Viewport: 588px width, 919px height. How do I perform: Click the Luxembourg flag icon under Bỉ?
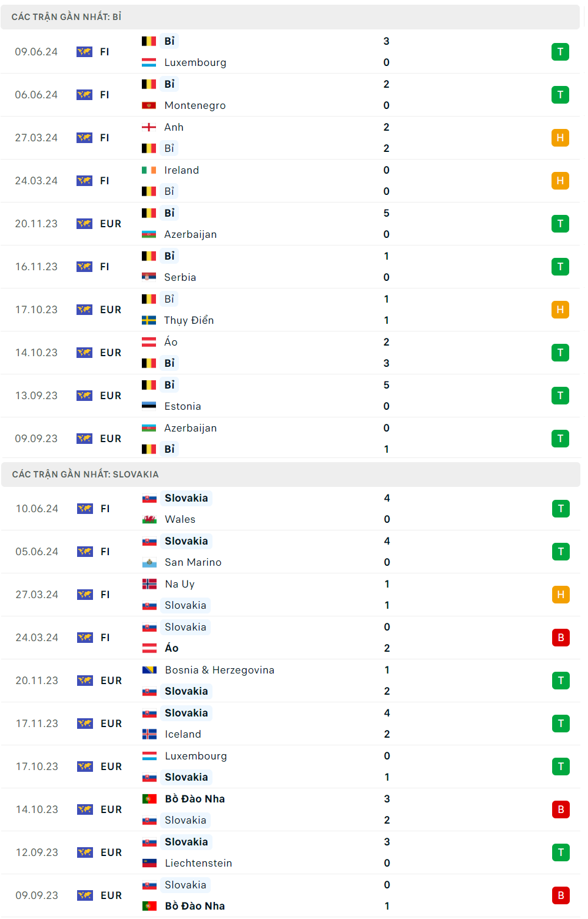tap(149, 62)
